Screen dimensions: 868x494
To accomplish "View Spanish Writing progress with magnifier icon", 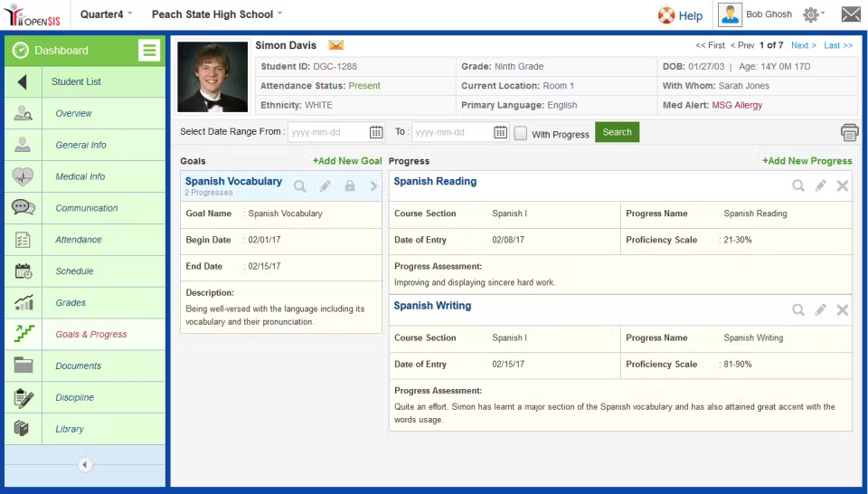I will pos(797,309).
